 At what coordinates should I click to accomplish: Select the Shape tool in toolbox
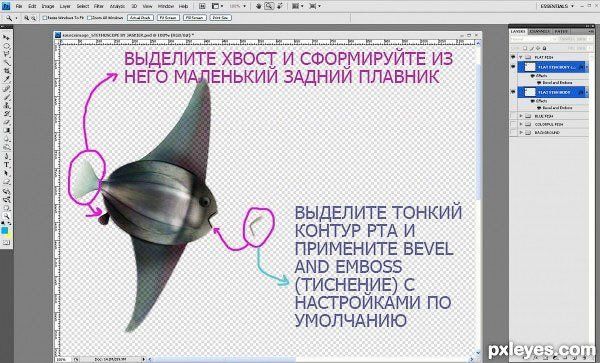point(7,181)
